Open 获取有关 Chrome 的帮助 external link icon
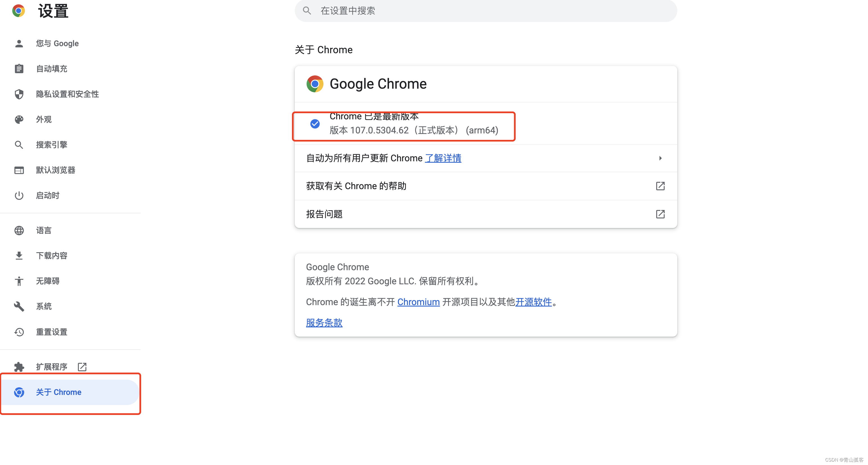The width and height of the screenshot is (868, 465). click(x=660, y=186)
